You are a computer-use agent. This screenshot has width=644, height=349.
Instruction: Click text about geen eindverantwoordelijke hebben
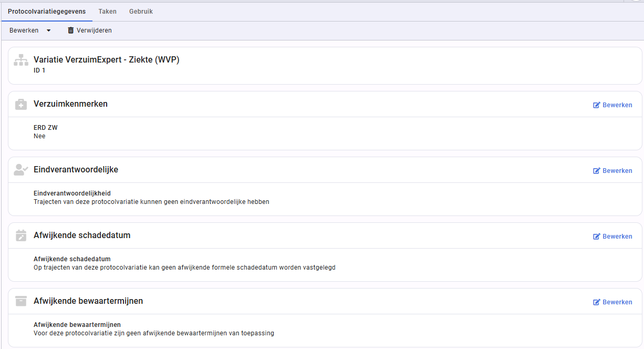[151, 202]
